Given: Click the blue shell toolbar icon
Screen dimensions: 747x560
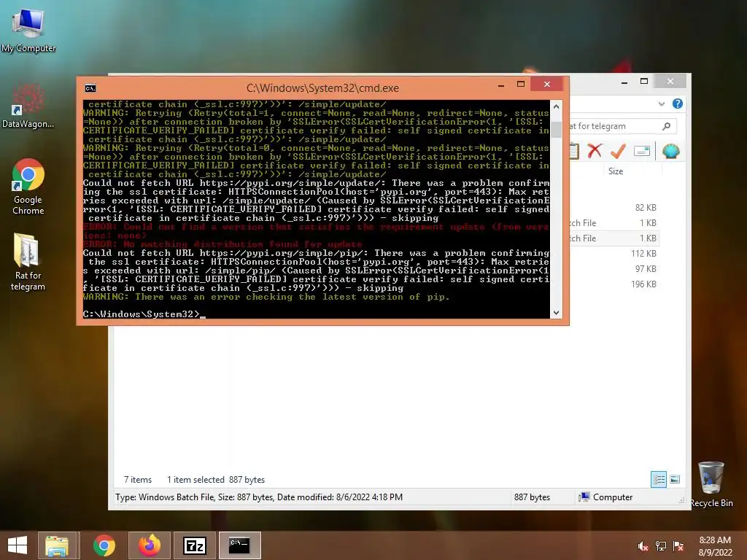Looking at the screenshot, I should click(671, 151).
